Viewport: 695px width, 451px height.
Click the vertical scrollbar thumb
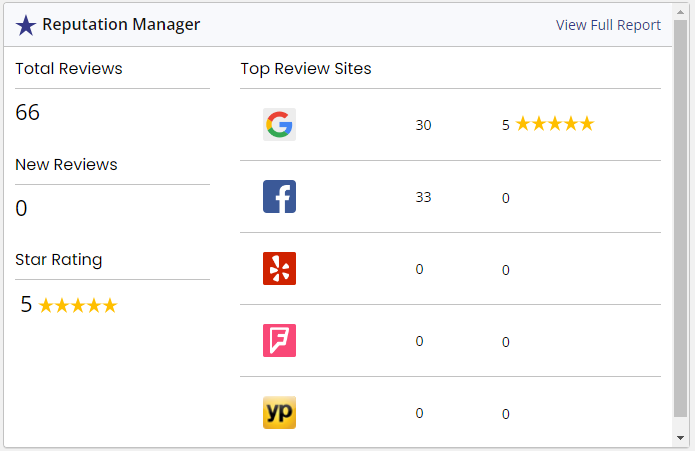point(680,218)
